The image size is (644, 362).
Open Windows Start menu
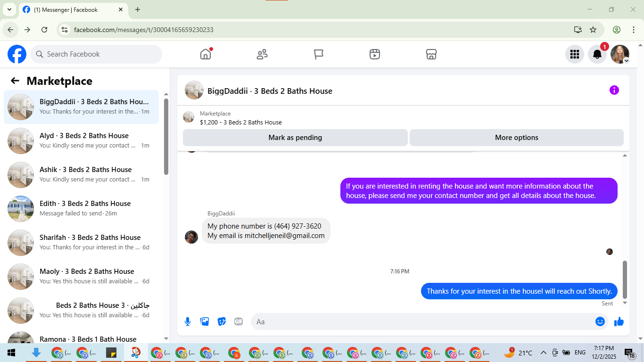[x=11, y=353]
